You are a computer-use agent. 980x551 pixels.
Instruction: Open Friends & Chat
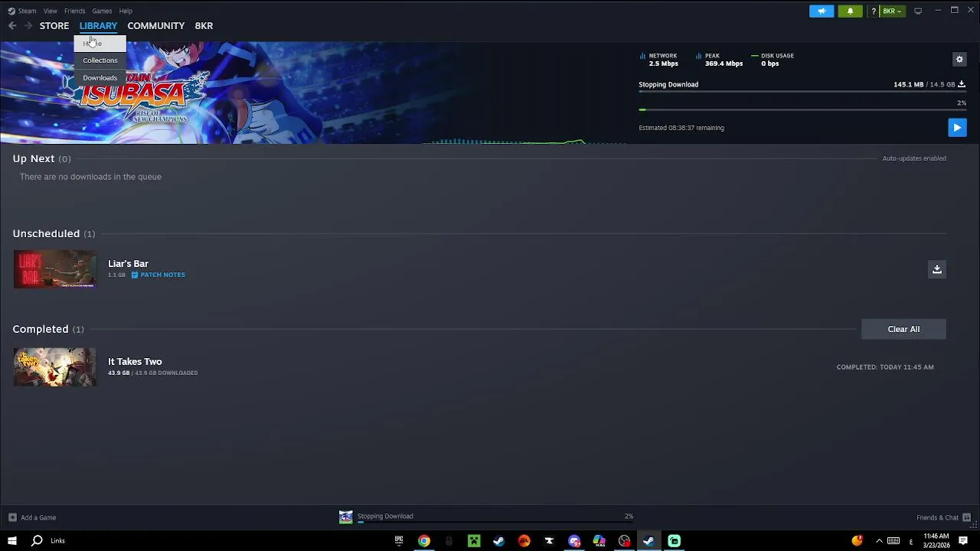click(943, 517)
